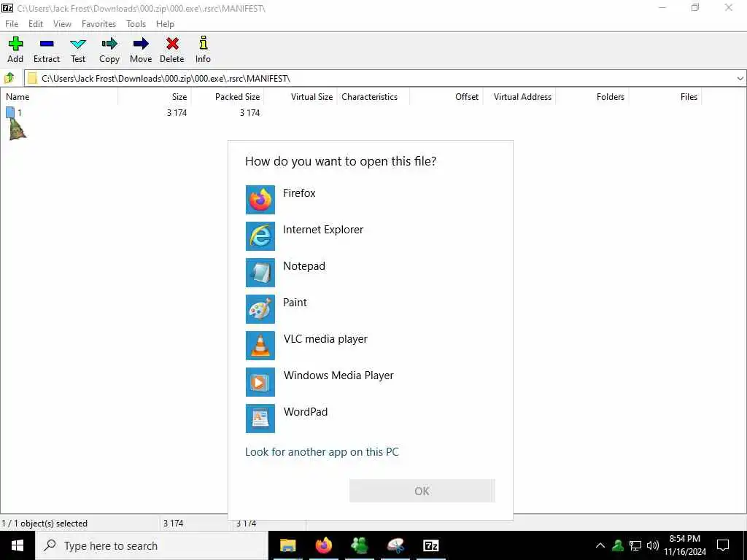This screenshot has height=560, width=747.
Task: Click the Extract toolbar icon
Action: 47,44
